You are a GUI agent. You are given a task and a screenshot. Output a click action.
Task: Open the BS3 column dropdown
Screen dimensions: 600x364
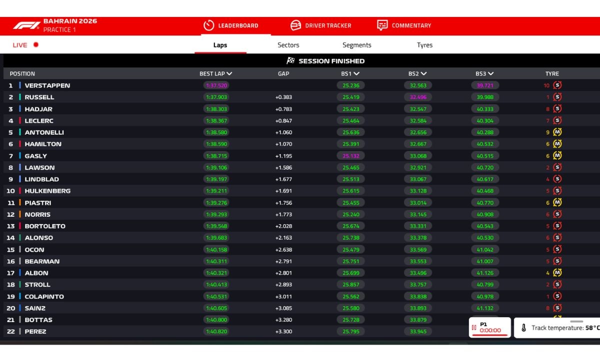pos(490,73)
